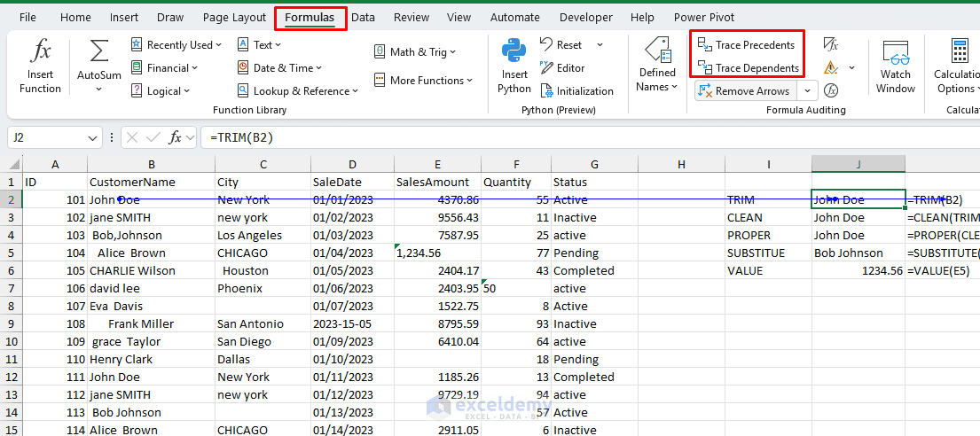The width and height of the screenshot is (980, 436).
Task: Select cell containing 1,234.56 text
Action: coord(437,253)
